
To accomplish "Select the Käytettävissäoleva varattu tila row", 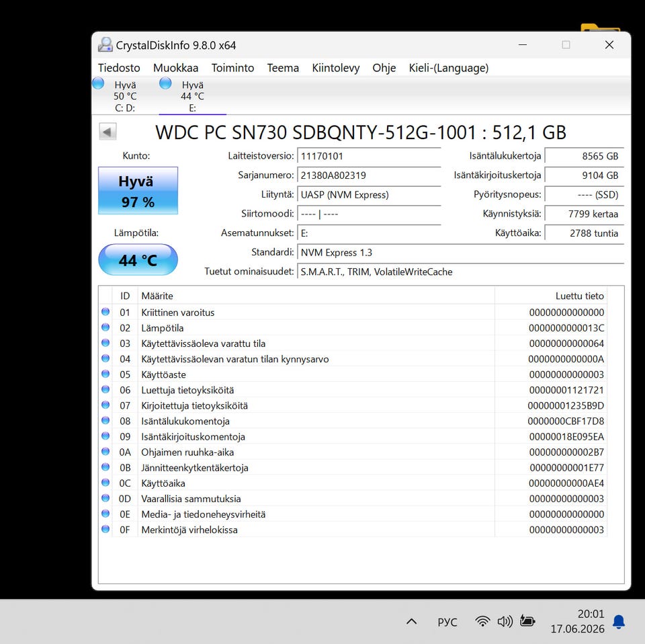I will click(x=353, y=344).
